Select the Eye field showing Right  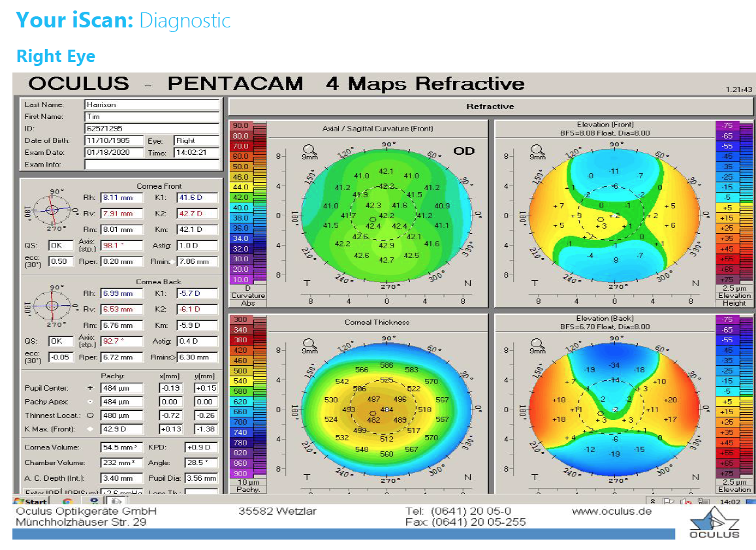(x=196, y=140)
